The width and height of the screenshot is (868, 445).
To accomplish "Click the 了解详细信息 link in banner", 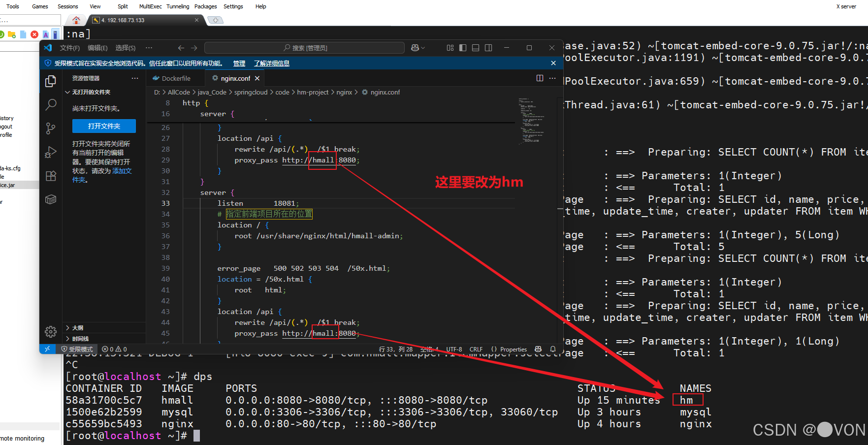I will (x=272, y=63).
